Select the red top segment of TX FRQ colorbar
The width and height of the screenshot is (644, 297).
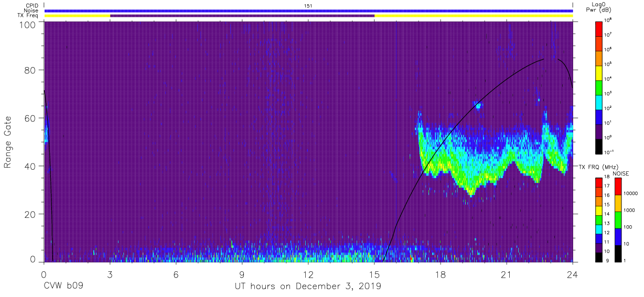pos(599,182)
